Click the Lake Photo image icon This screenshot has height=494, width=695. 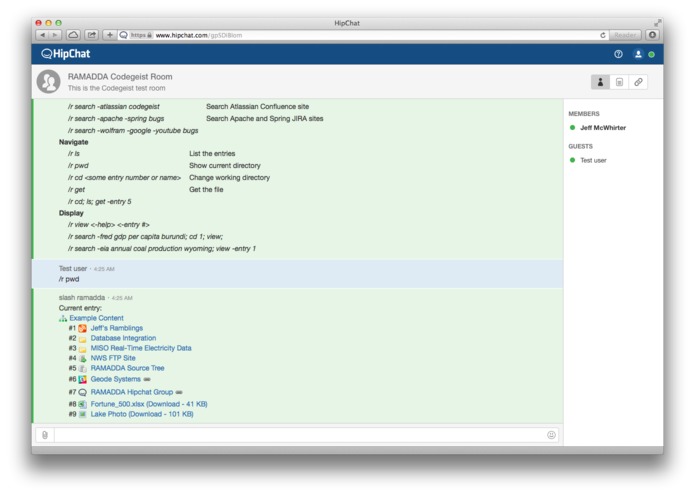[x=82, y=415]
